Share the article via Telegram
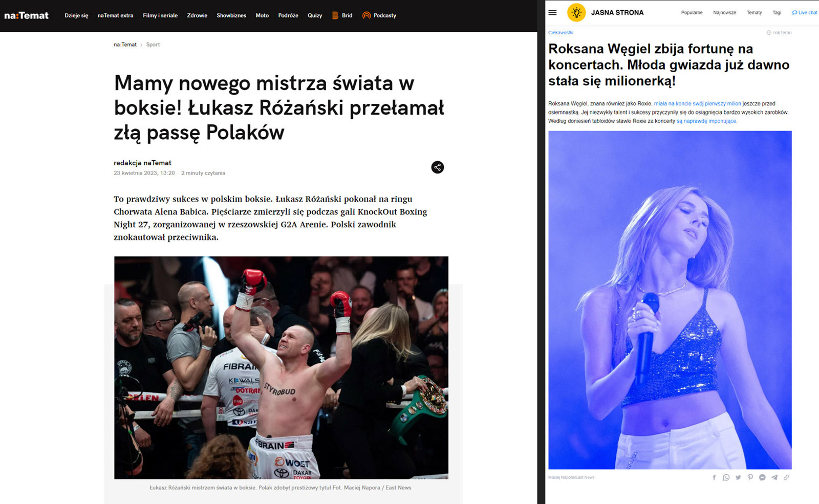 click(774, 477)
